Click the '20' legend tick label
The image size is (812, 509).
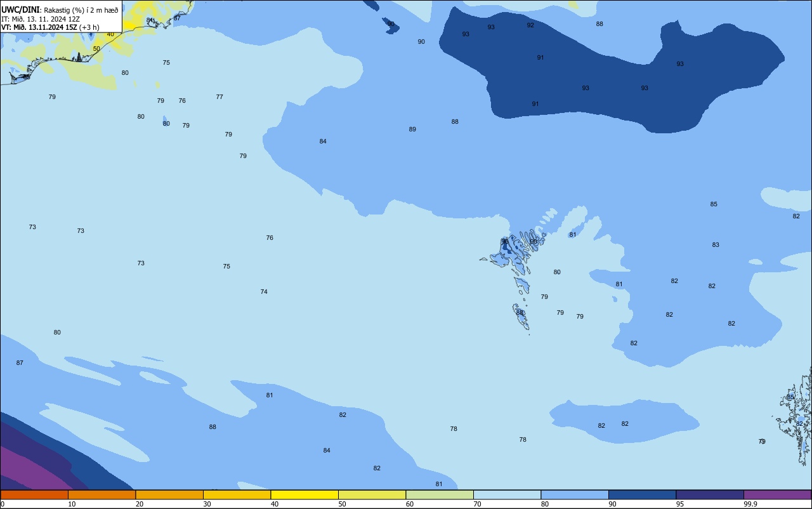[x=140, y=504]
